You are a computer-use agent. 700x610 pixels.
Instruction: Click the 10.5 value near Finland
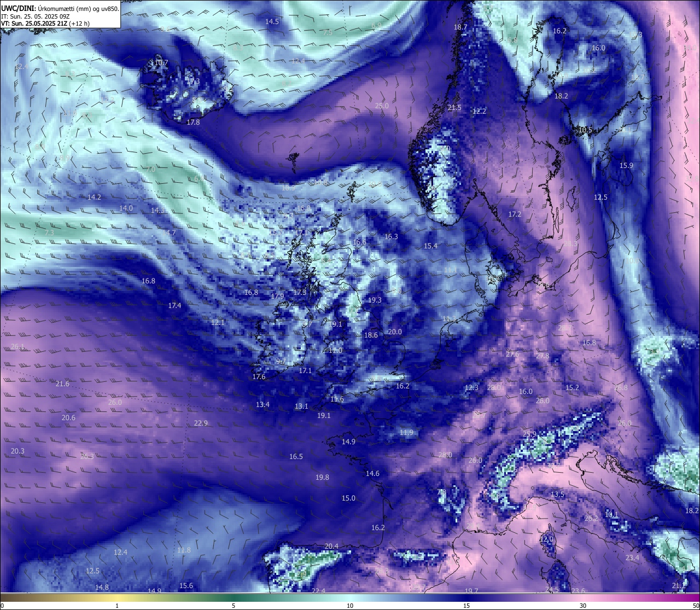click(585, 130)
